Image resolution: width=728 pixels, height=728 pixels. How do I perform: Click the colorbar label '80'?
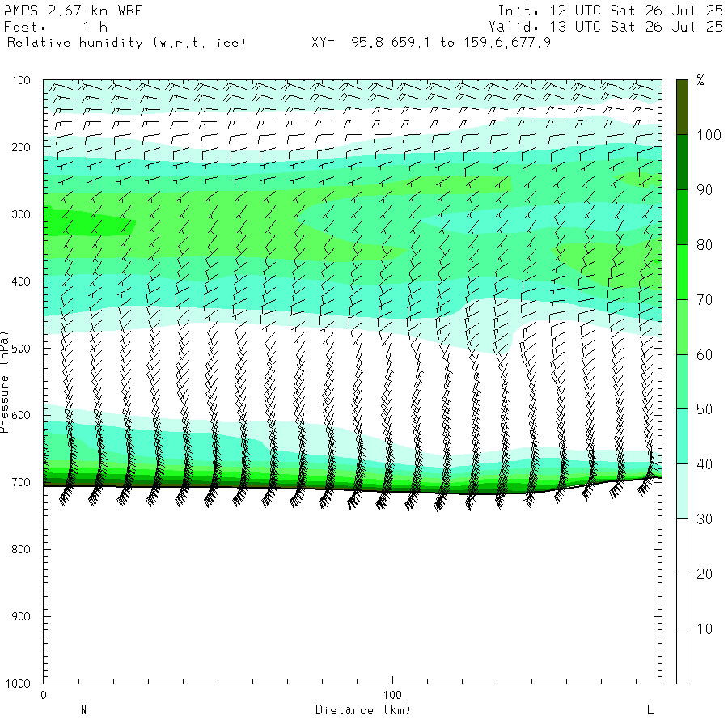[705, 245]
